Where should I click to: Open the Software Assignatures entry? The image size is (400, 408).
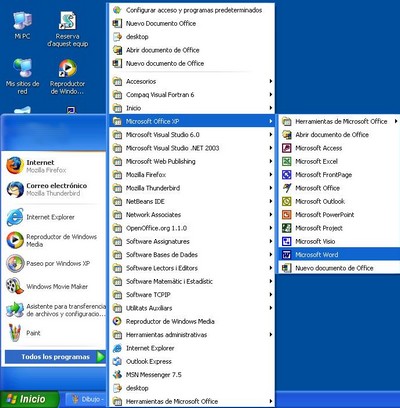192,241
